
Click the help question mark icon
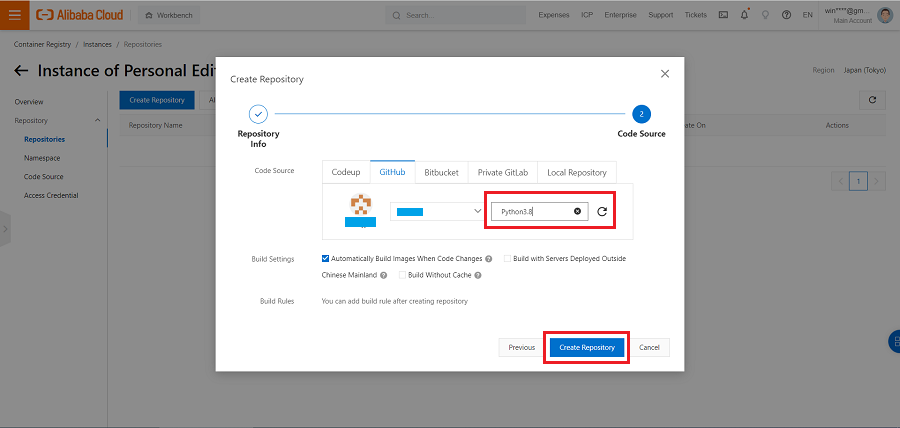pyautogui.click(x=786, y=15)
